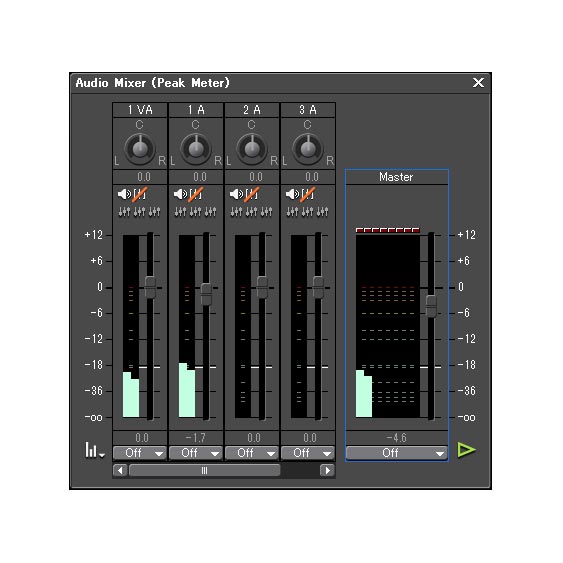Click first gang fader icon on 1 A
563x563 pixels.
click(x=180, y=212)
